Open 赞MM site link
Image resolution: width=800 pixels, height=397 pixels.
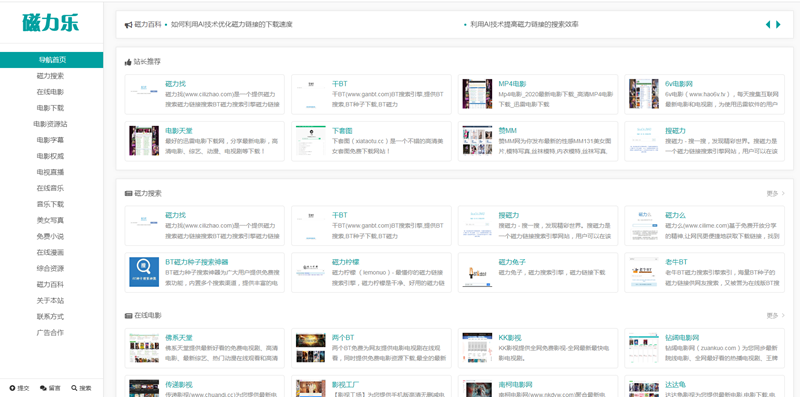[507, 131]
